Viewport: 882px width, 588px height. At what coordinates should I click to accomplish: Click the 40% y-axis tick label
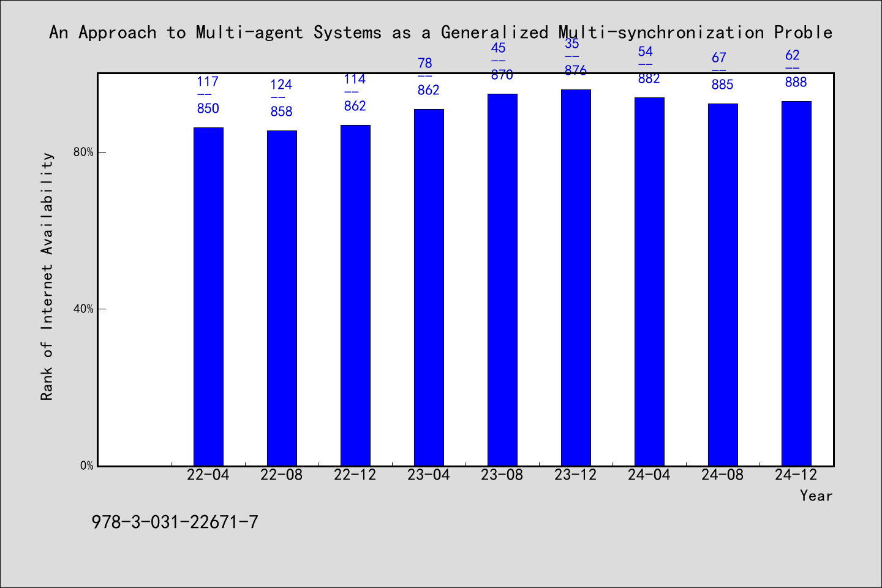[x=83, y=309]
